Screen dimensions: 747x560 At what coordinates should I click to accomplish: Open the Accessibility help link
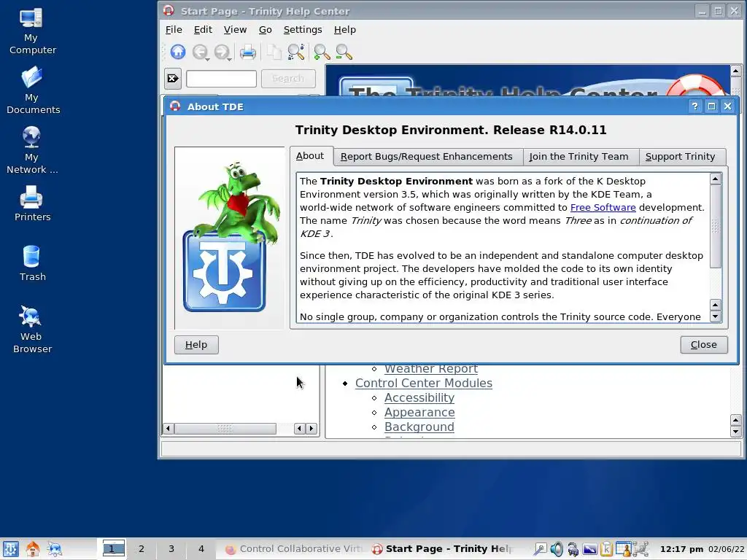[419, 398]
